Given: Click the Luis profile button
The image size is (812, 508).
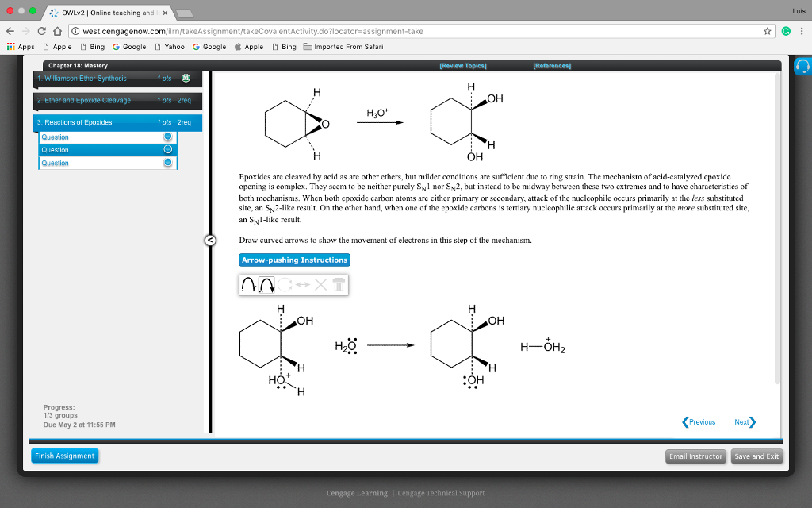Looking at the screenshot, I should point(799,11).
